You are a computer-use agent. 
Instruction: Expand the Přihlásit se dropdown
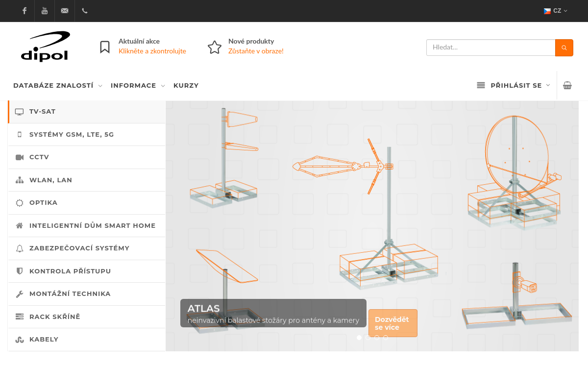(516, 85)
